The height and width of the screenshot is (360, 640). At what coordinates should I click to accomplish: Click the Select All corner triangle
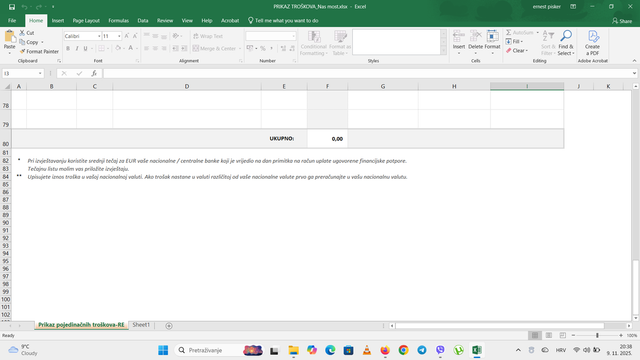[x=7, y=87]
